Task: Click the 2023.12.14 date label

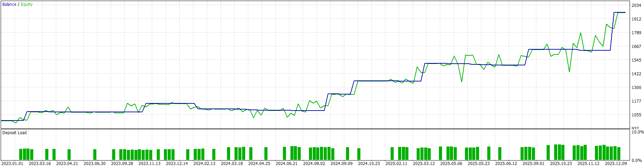Action: (177, 164)
